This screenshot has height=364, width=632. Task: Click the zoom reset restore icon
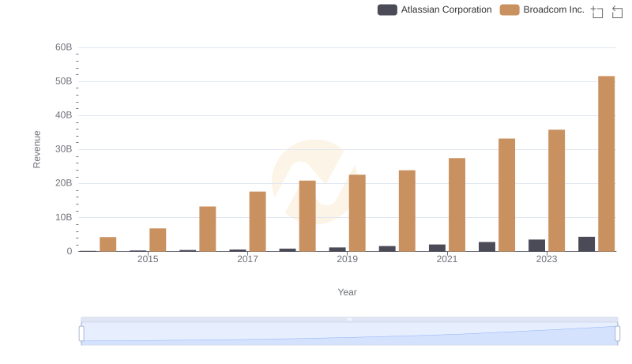(617, 11)
